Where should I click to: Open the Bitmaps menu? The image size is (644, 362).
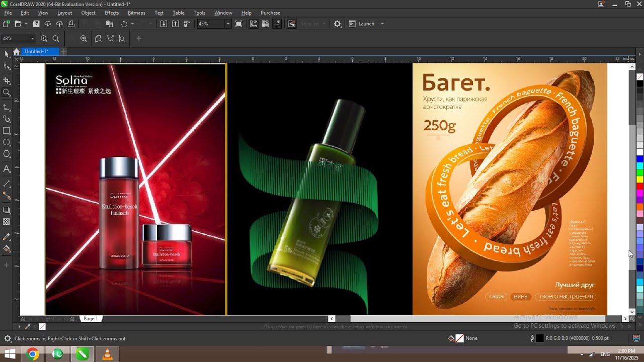pos(136,13)
